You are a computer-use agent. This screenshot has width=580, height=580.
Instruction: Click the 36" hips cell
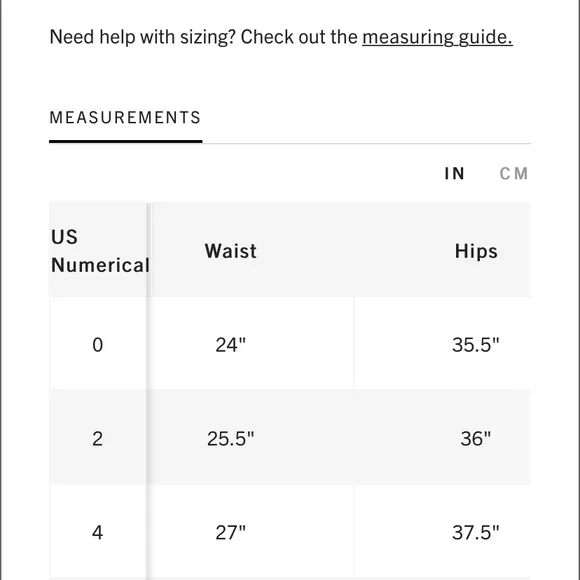476,439
